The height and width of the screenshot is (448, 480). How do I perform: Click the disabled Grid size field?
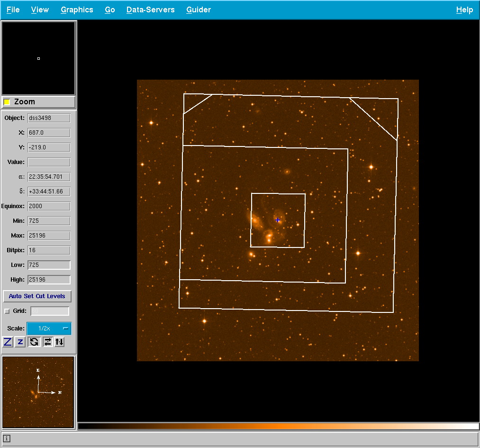pos(50,311)
